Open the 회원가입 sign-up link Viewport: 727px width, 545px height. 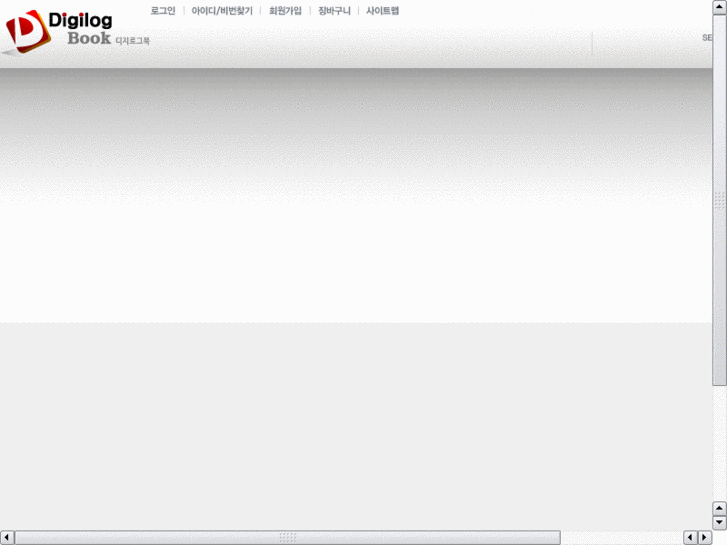(x=285, y=11)
